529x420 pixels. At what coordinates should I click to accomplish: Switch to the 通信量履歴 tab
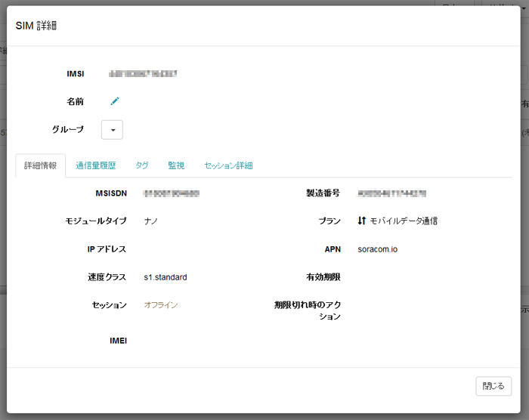pyautogui.click(x=96, y=165)
